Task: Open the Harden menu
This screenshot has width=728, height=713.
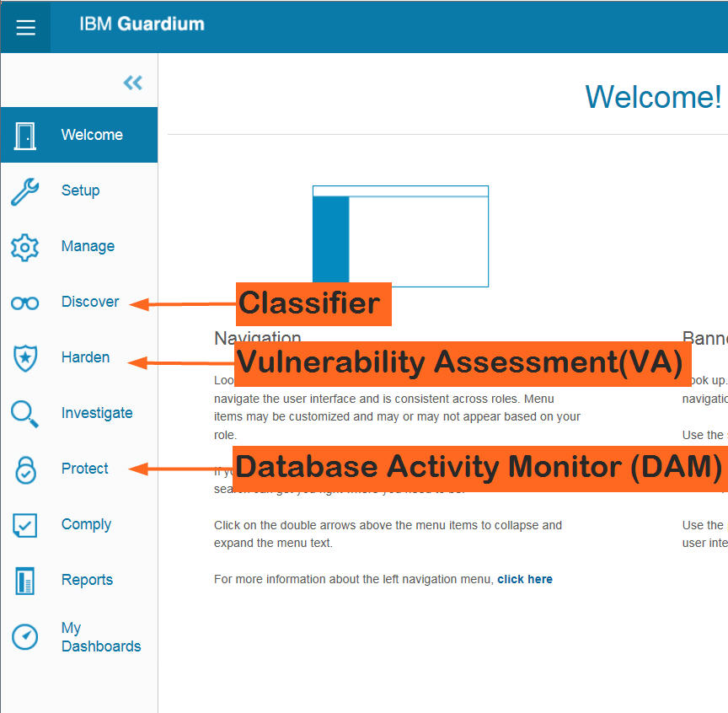Action: pyautogui.click(x=79, y=357)
